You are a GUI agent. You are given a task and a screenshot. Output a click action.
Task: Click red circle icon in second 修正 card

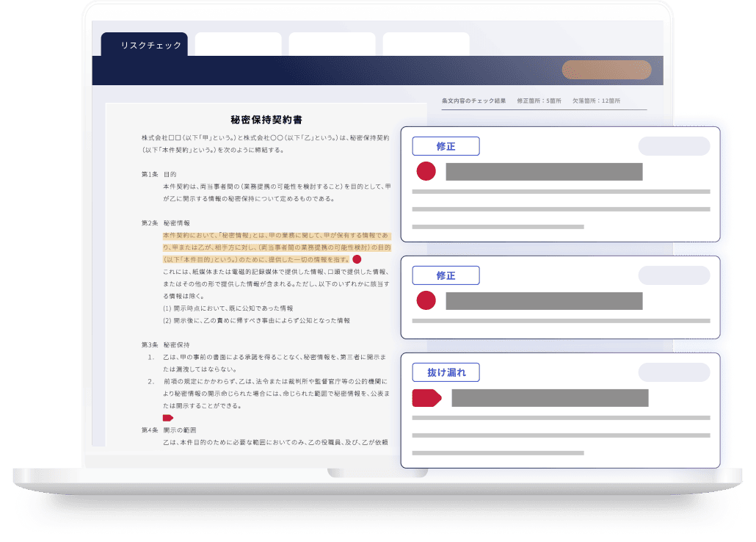click(426, 300)
